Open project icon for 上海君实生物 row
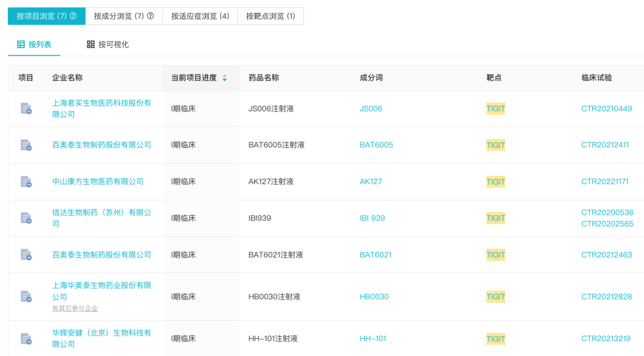Viewport: 644px width, 356px height. tap(26, 109)
